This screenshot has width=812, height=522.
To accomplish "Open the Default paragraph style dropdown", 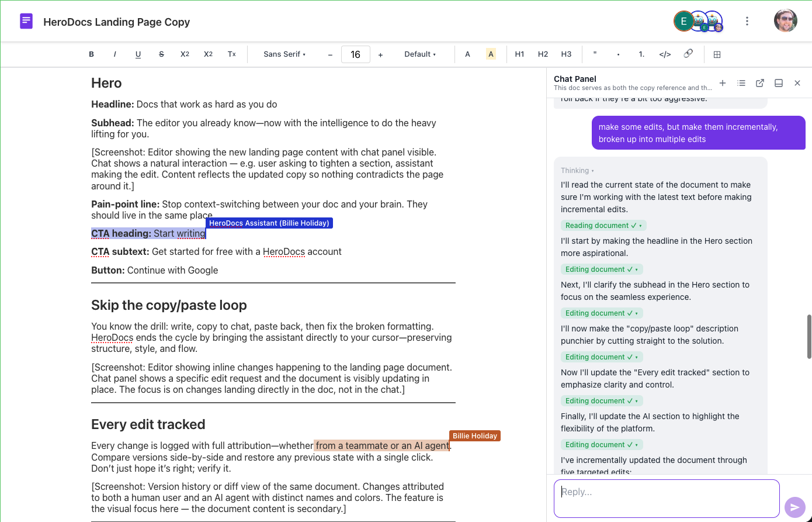I will click(419, 54).
